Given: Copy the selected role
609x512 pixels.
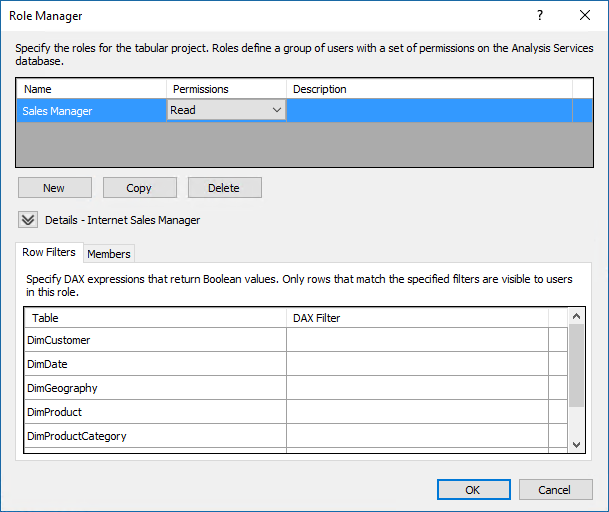Looking at the screenshot, I should point(140,188).
